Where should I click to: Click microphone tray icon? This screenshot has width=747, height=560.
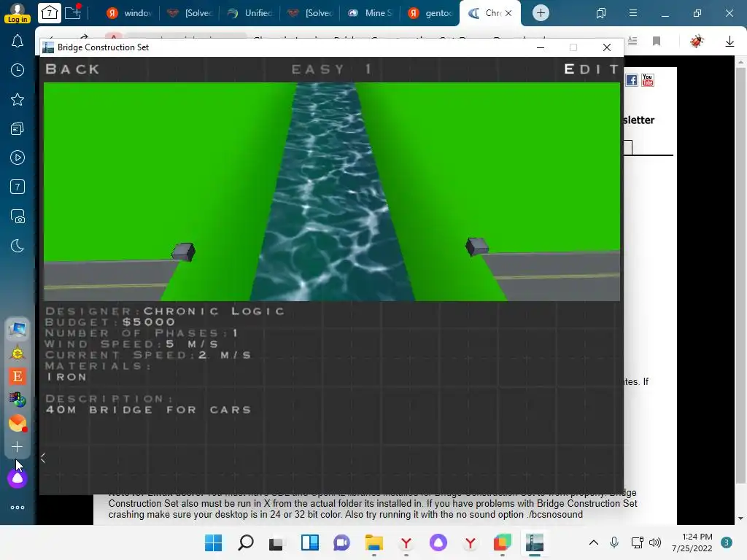tap(614, 542)
